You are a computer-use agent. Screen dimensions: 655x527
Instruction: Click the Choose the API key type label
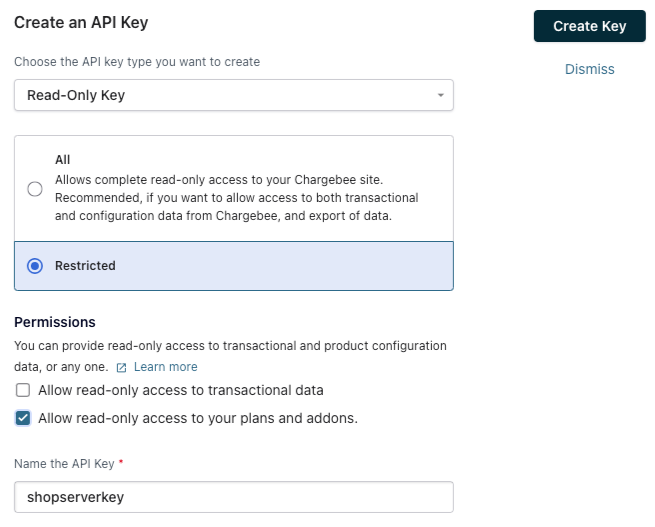[137, 62]
